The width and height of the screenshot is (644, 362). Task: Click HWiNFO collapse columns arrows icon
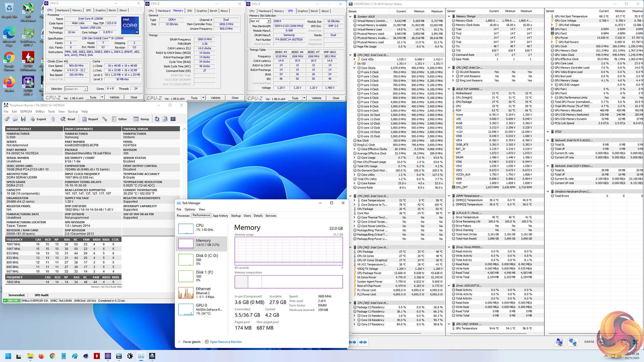[363, 342]
